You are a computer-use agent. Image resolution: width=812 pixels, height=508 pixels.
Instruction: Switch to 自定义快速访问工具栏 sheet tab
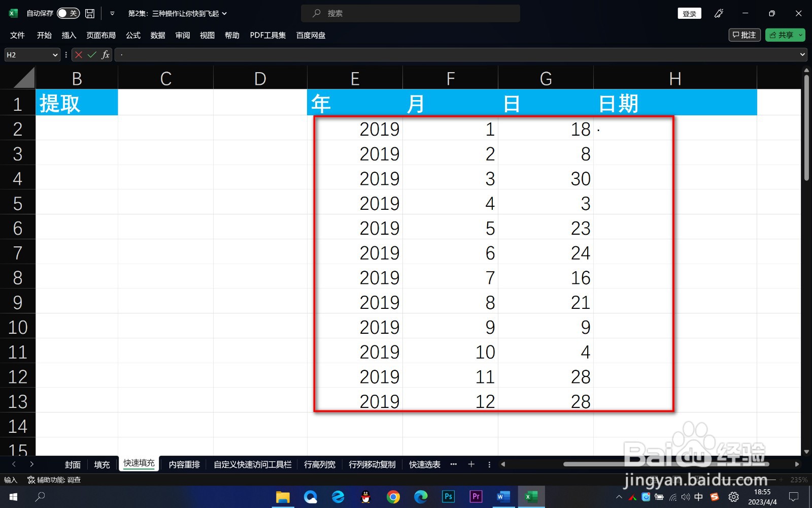click(253, 464)
